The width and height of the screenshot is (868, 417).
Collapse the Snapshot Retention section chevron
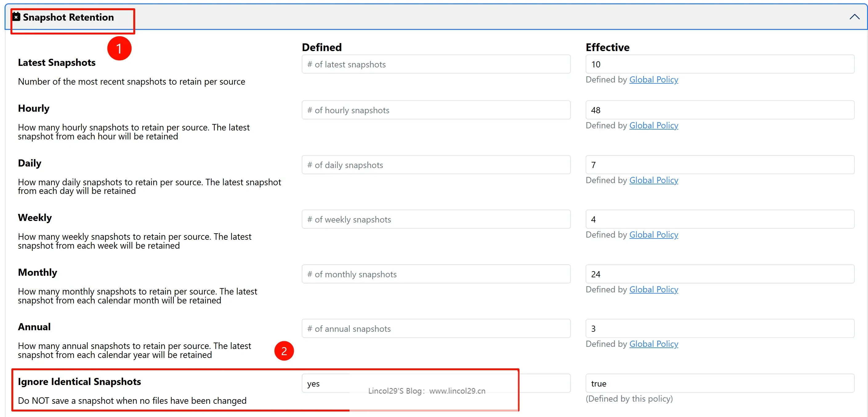pyautogui.click(x=854, y=17)
